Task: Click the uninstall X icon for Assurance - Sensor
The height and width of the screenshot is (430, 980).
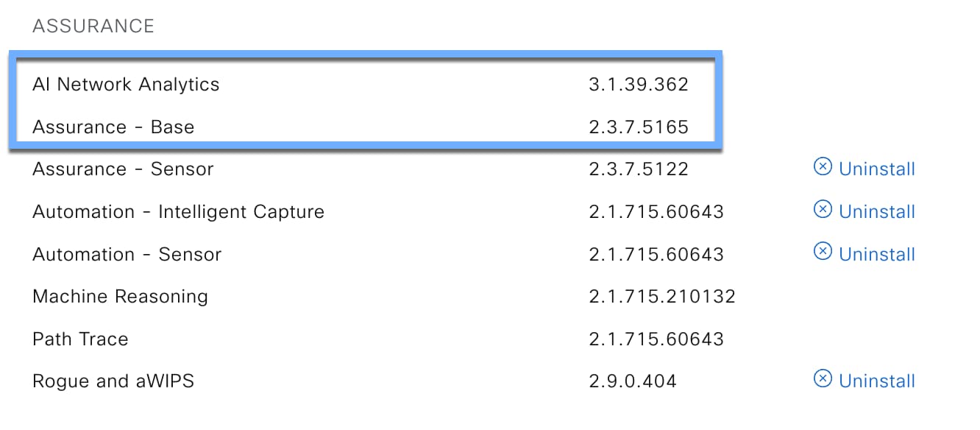Action: coord(823,167)
